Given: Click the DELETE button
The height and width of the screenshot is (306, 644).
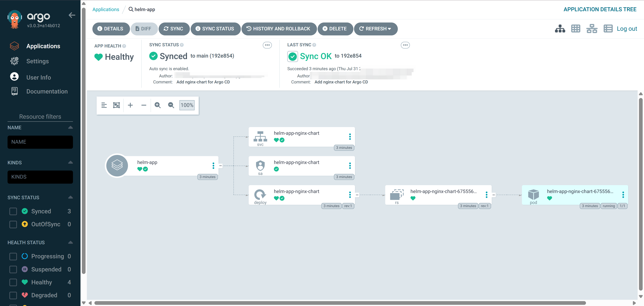Looking at the screenshot, I should 335,29.
